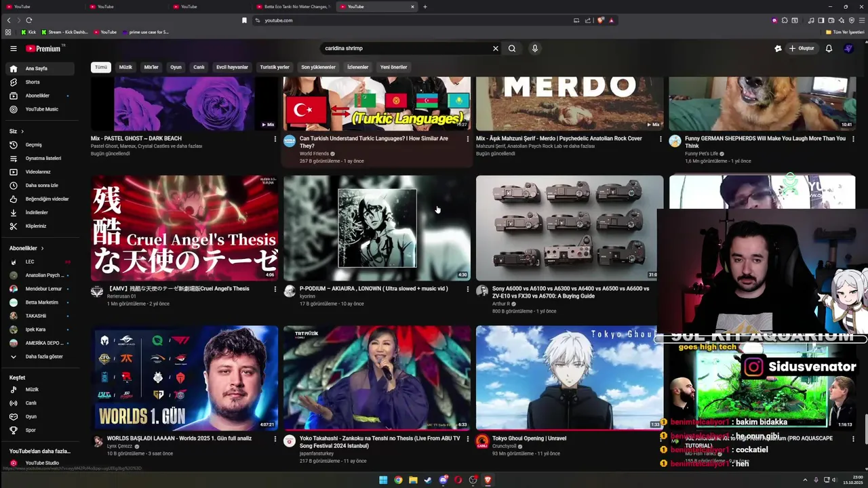Image resolution: width=868 pixels, height=488 pixels.
Task: Select the Müzik filter chip
Action: [125, 67]
